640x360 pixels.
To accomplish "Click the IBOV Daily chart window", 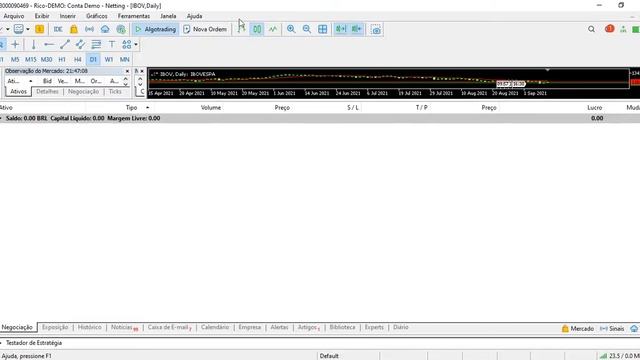I will click(x=388, y=83).
